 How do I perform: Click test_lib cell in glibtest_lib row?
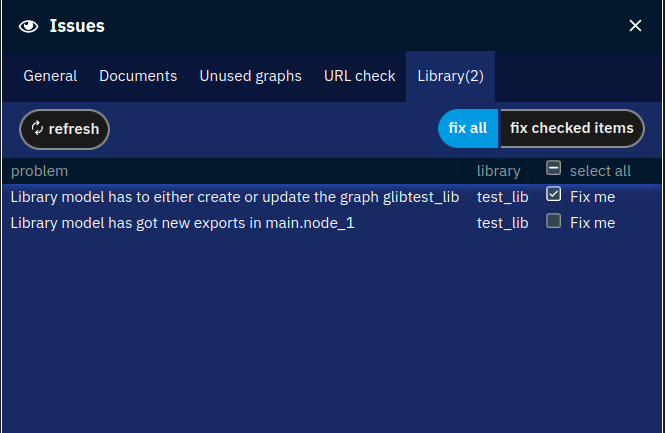click(503, 197)
